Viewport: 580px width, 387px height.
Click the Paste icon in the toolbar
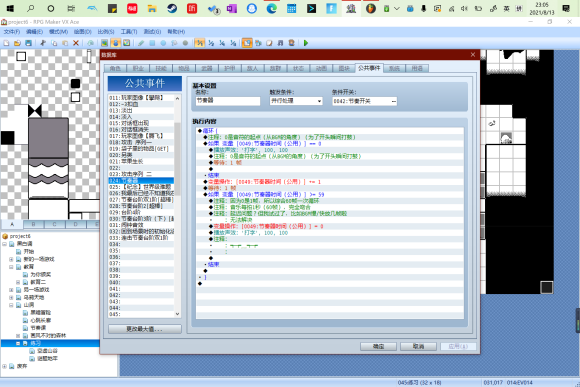(x=65, y=43)
